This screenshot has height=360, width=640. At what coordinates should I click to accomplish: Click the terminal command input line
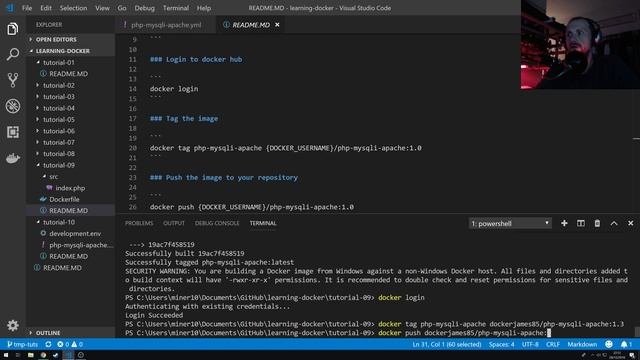click(338, 333)
